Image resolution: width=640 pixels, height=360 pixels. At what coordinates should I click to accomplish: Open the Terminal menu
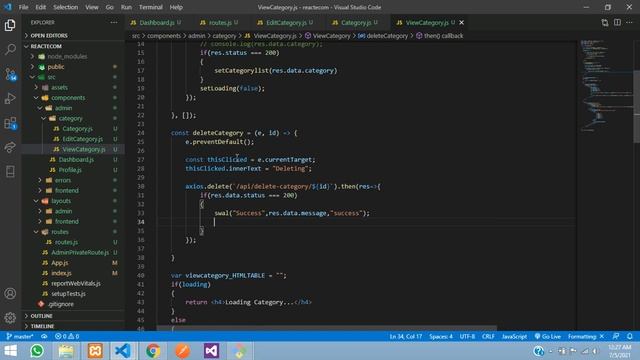click(151, 7)
